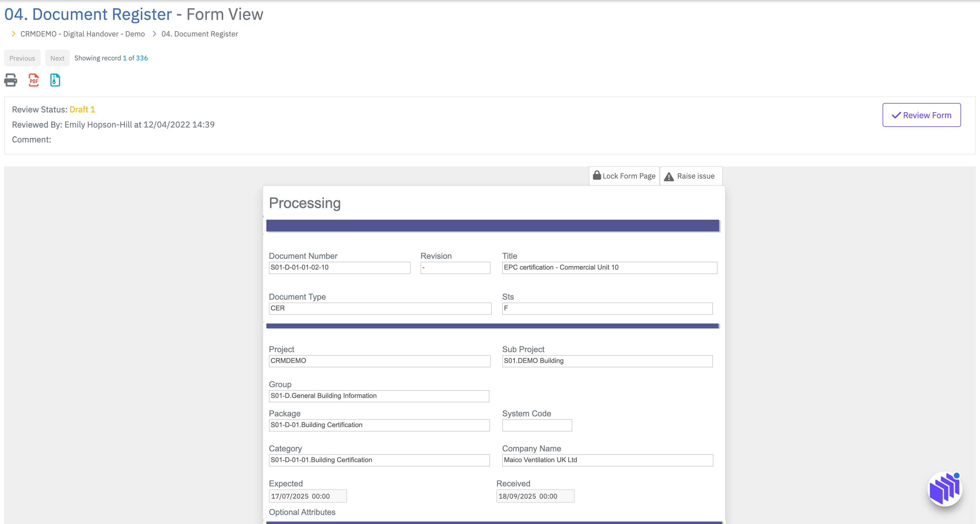Click the checkmark inside the Review Form button

point(896,115)
